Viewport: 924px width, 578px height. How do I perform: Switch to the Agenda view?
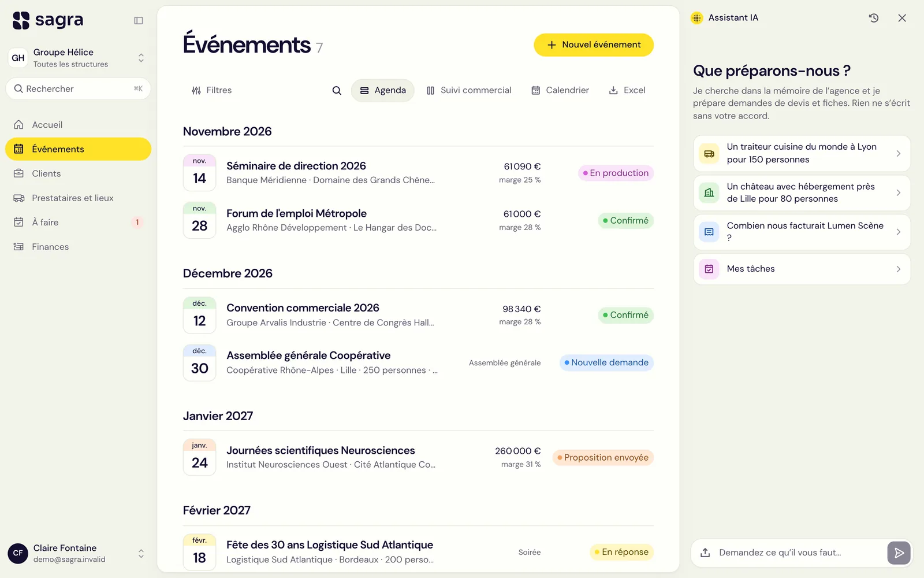[x=383, y=90]
